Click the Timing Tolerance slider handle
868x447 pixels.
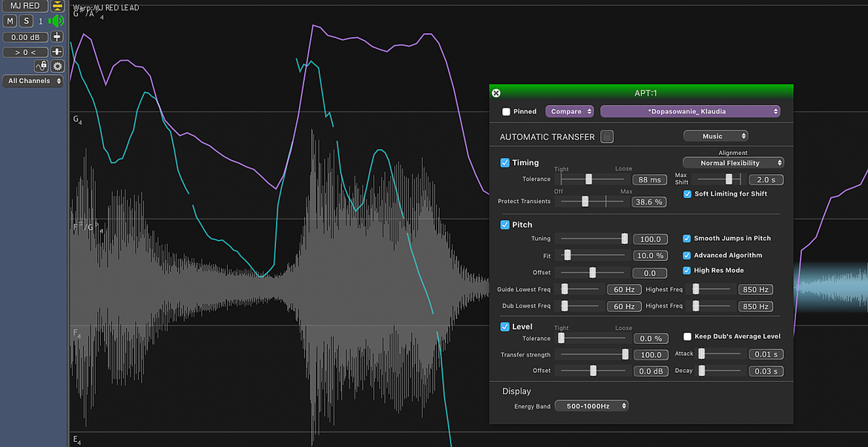589,179
